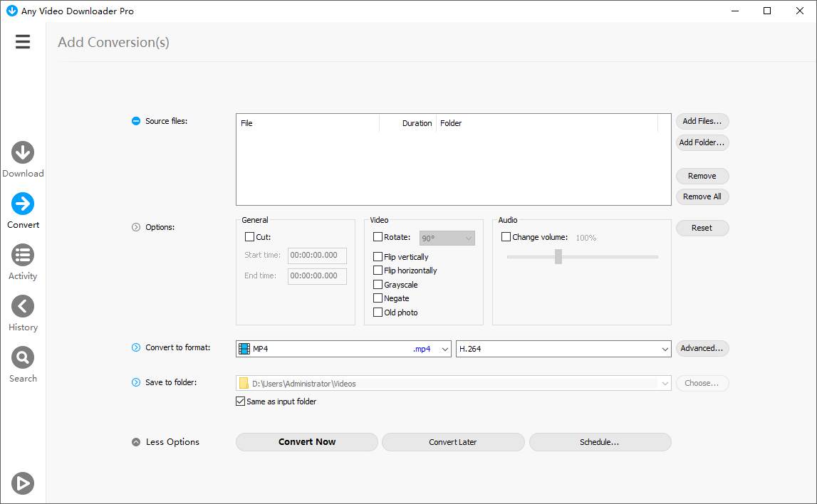The image size is (817, 504).
Task: Open the History sidebar icon
Action: click(23, 306)
